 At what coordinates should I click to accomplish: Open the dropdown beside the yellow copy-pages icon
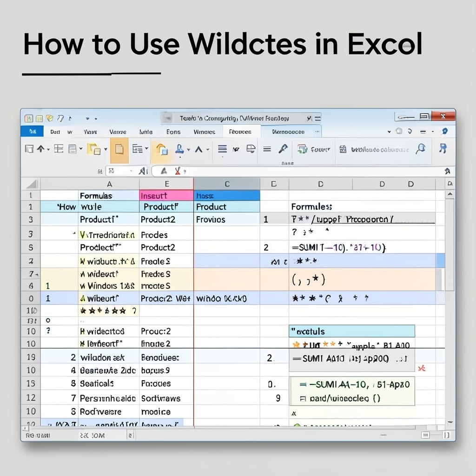[106, 149]
